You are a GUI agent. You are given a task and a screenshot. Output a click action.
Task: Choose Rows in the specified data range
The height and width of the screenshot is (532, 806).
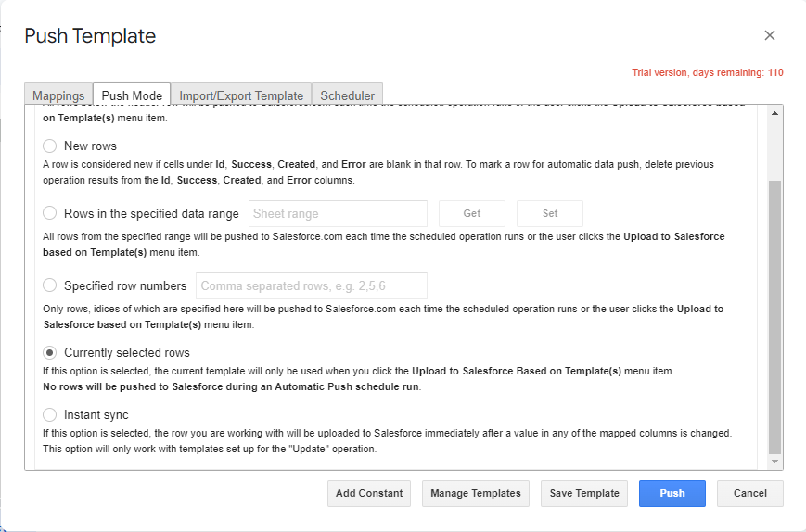tap(50, 213)
